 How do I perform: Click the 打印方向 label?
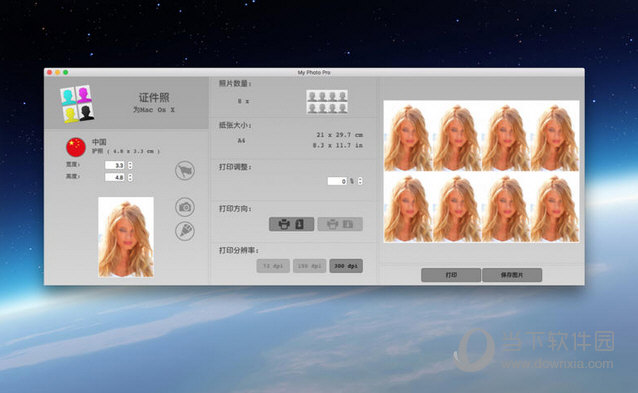[x=235, y=209]
